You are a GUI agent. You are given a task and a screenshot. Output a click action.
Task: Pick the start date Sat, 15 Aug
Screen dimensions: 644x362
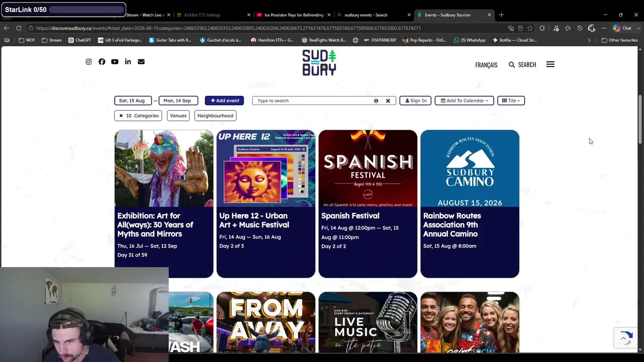tap(133, 101)
